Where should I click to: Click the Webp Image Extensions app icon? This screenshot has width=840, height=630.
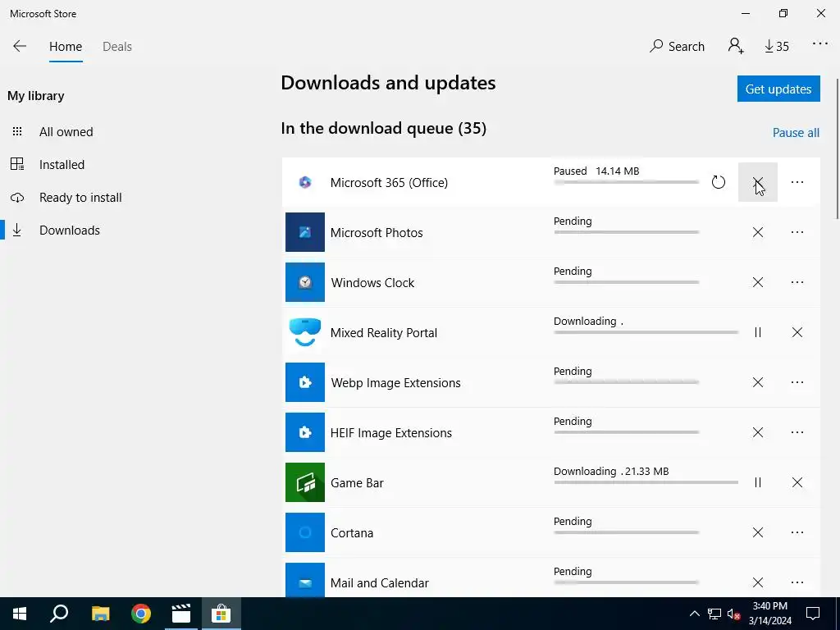(x=305, y=382)
